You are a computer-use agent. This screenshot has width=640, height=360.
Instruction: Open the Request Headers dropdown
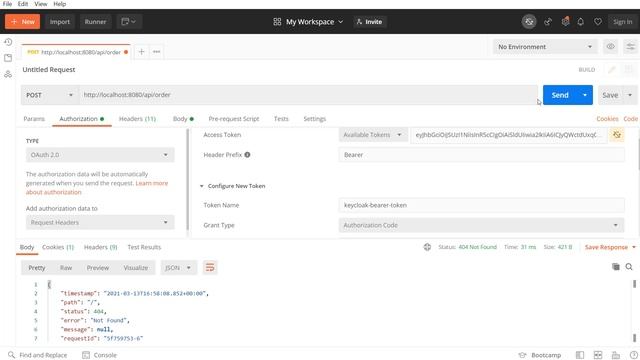[x=100, y=222]
